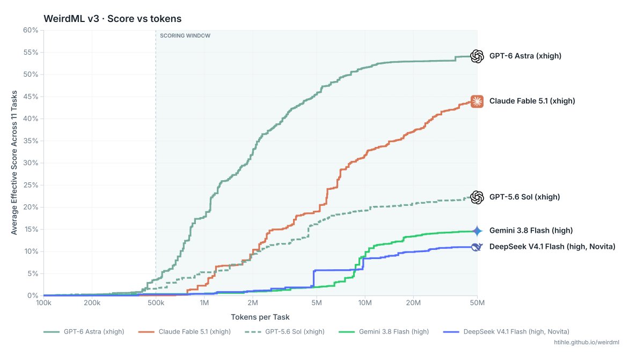Click the Gemini 3.8 Flash (high) end label
Screen dimensions: 644x362
click(x=531, y=231)
